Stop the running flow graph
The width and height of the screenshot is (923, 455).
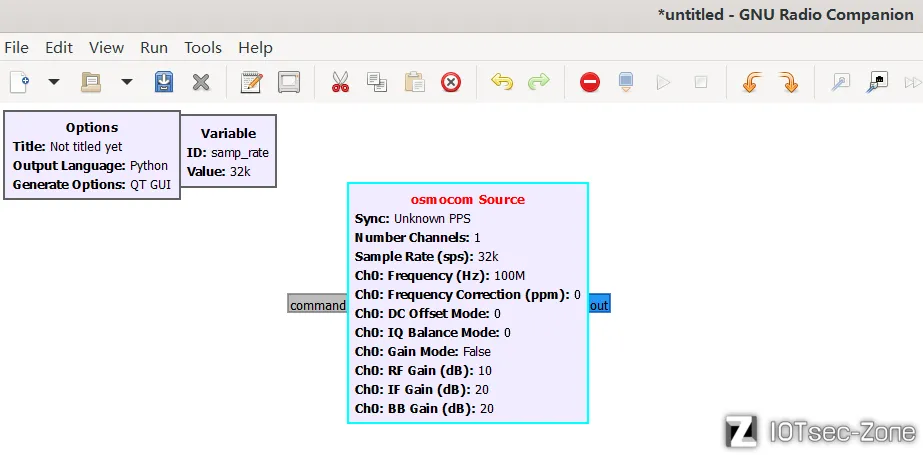pyautogui.click(x=700, y=82)
